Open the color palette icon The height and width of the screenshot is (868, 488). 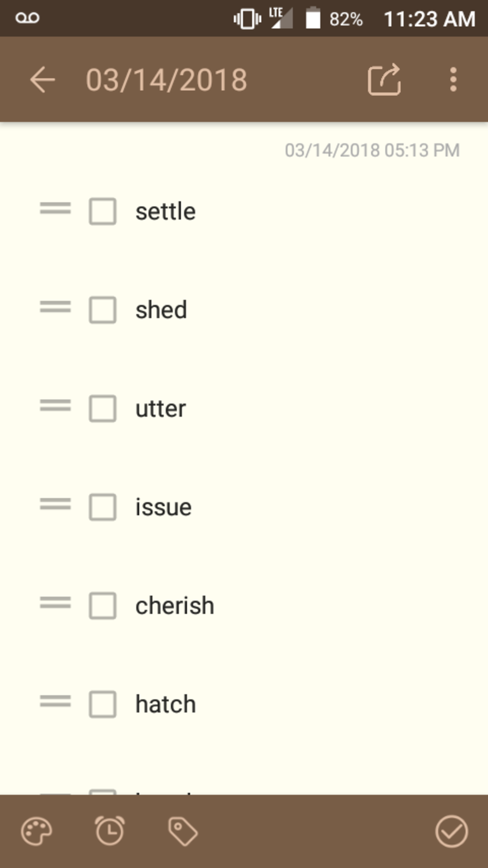(35, 830)
